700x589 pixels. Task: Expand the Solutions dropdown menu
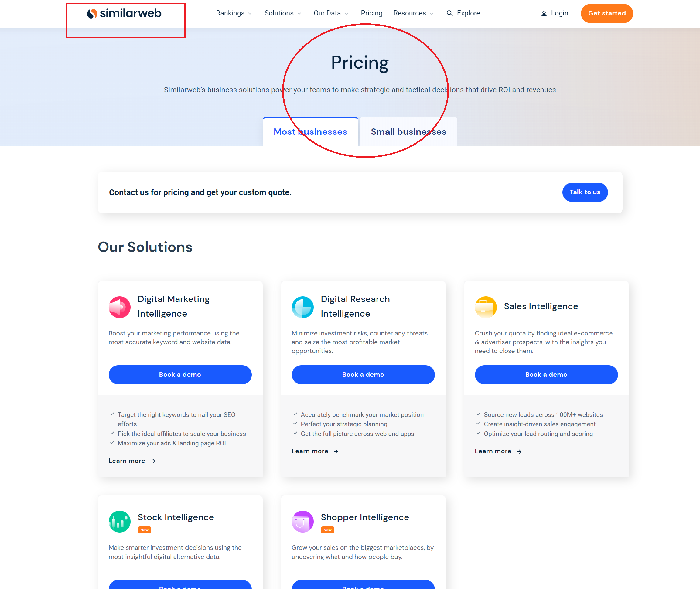(282, 13)
